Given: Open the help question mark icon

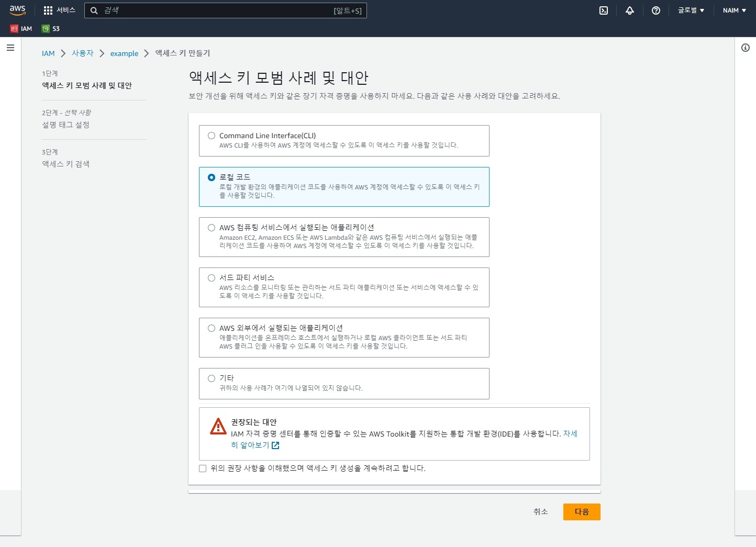Looking at the screenshot, I should pos(656,10).
